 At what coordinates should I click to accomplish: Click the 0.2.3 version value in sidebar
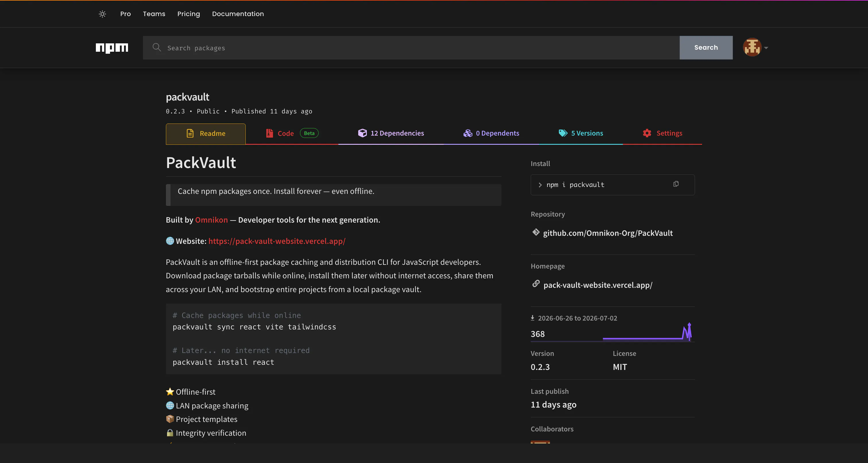coord(540,367)
